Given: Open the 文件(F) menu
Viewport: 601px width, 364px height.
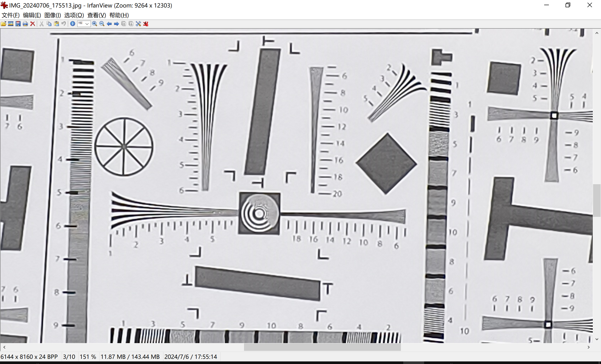Looking at the screenshot, I should [x=11, y=15].
